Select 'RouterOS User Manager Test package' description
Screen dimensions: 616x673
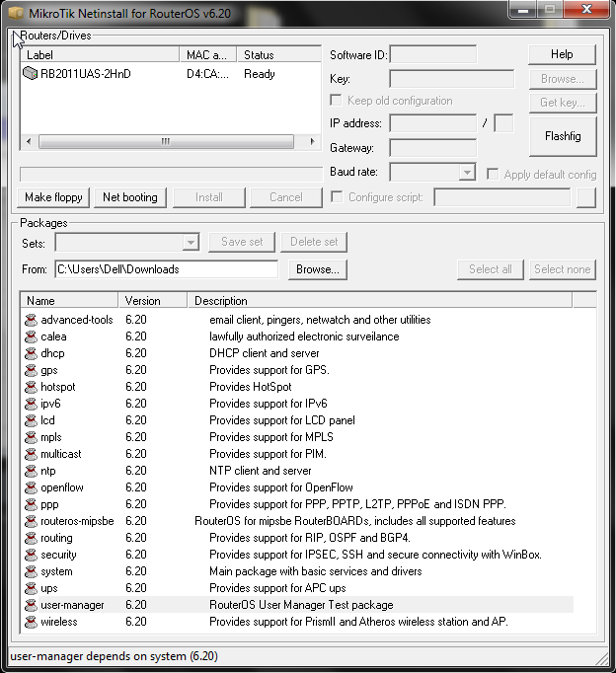(301, 605)
